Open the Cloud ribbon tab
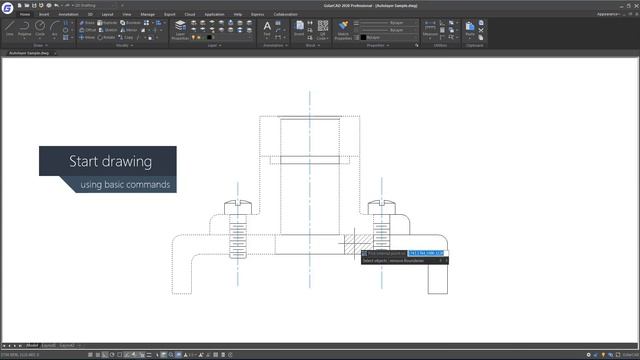Image resolution: width=640 pixels, height=360 pixels. coord(190,14)
